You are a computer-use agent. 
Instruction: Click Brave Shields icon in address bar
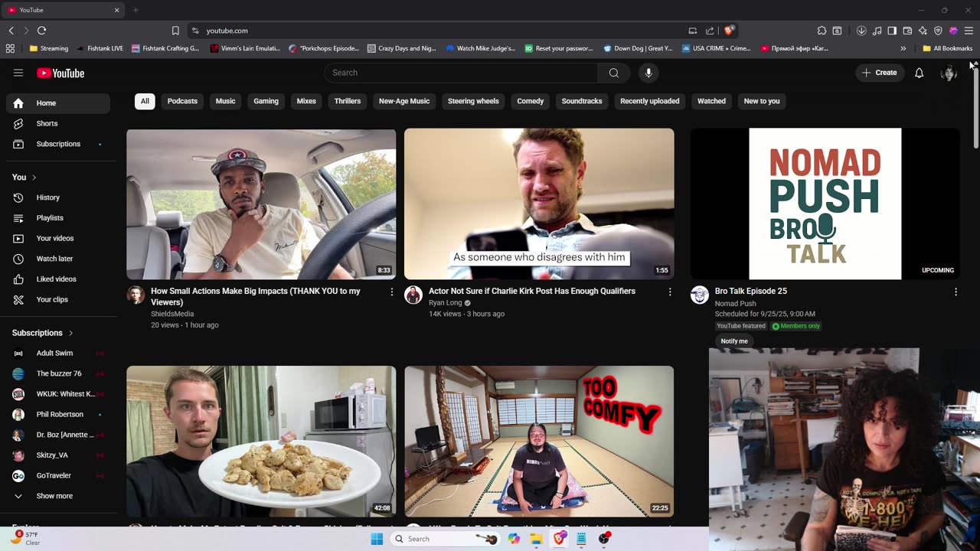729,31
